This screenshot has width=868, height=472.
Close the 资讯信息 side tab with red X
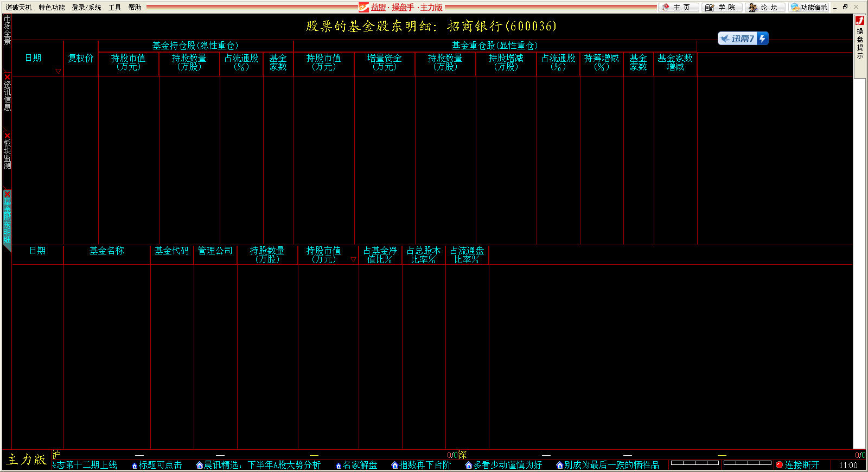click(x=7, y=77)
